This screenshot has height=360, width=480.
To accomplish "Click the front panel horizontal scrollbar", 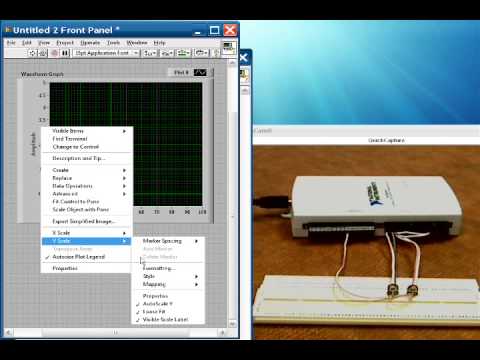I will coord(116,332).
